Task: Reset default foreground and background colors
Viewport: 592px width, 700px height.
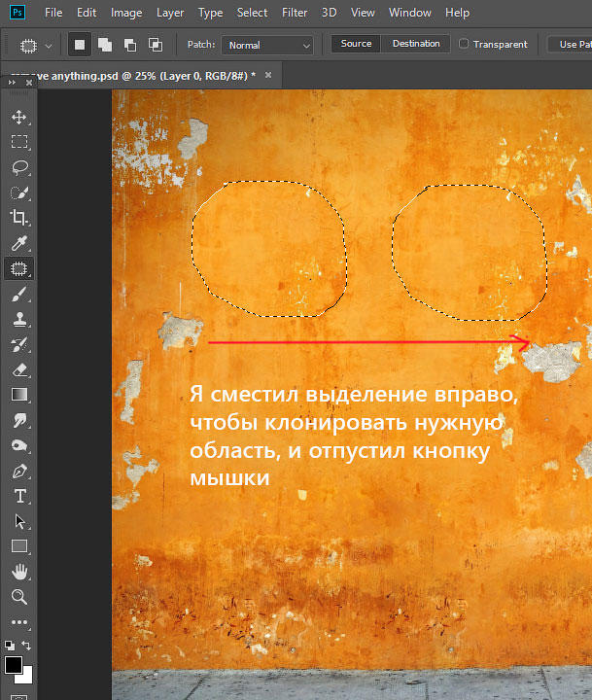Action: tap(10, 646)
